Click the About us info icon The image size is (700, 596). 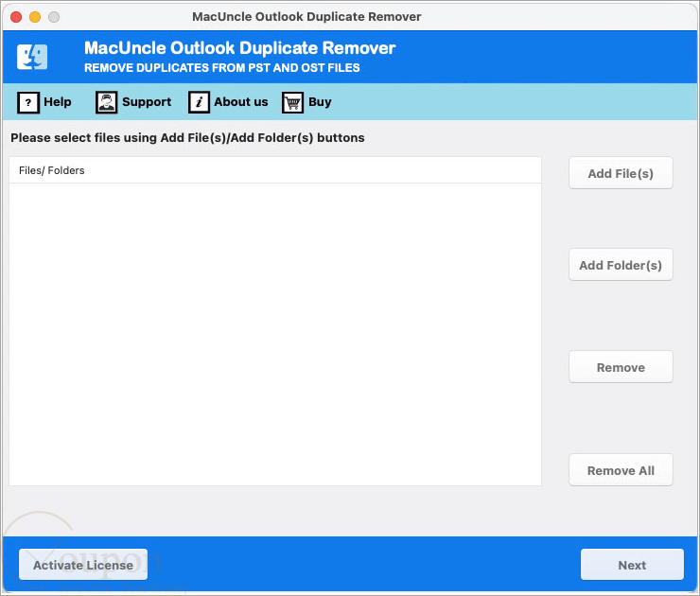(199, 102)
